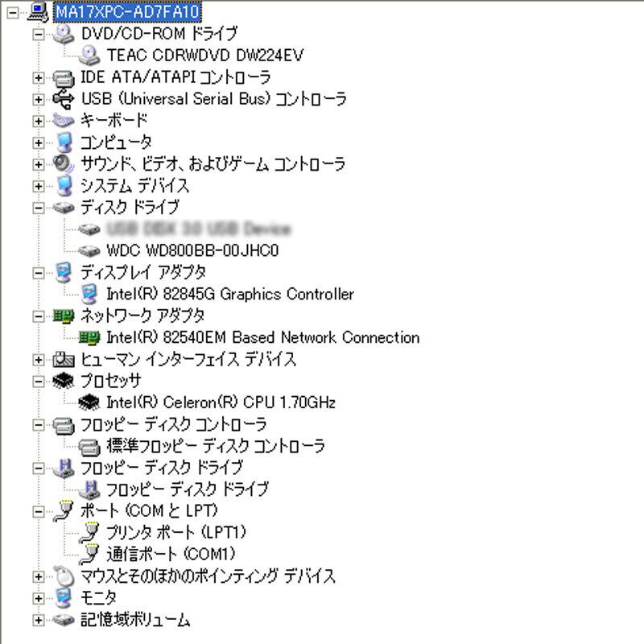Expand the システム デバイス category
Screen dimensions: 644x644
pyautogui.click(x=38, y=186)
